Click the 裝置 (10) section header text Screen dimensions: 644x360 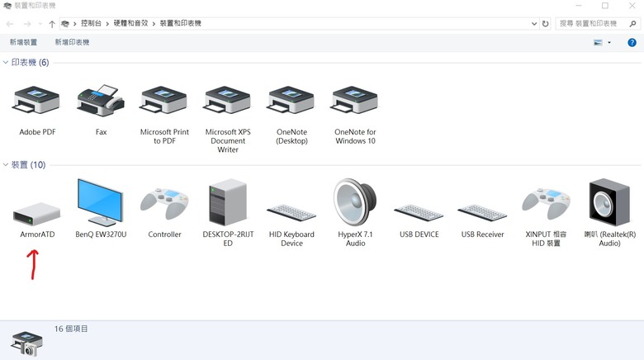(28, 165)
